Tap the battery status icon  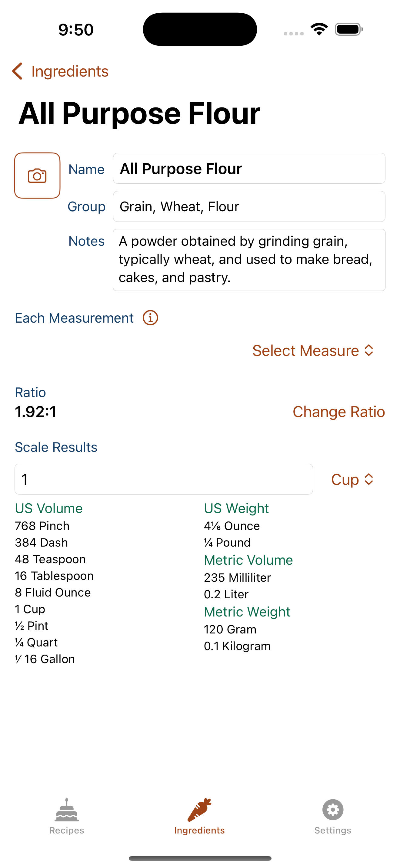[349, 29]
